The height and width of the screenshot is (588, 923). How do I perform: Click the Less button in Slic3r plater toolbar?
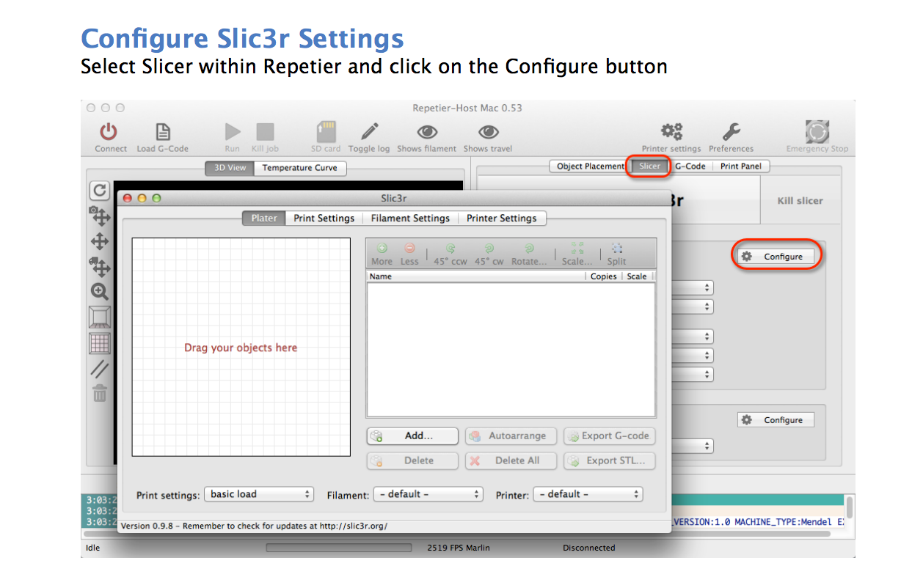[409, 254]
